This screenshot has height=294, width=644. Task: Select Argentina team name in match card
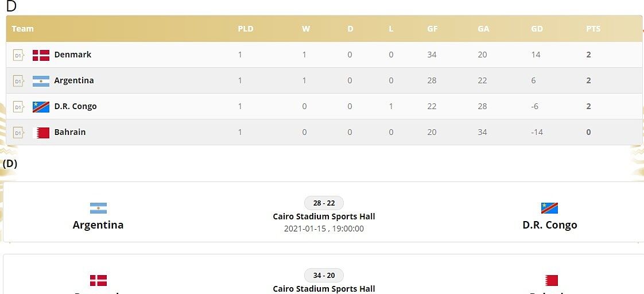tap(98, 225)
